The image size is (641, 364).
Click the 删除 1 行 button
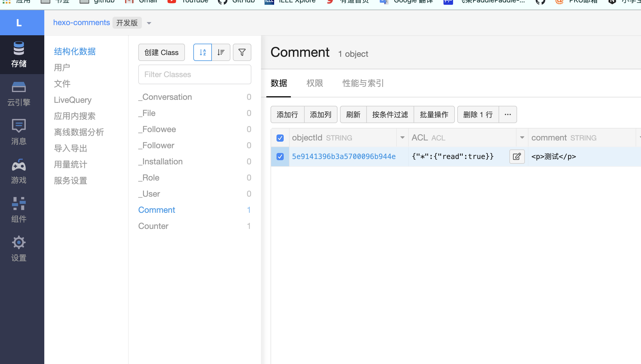tap(478, 114)
